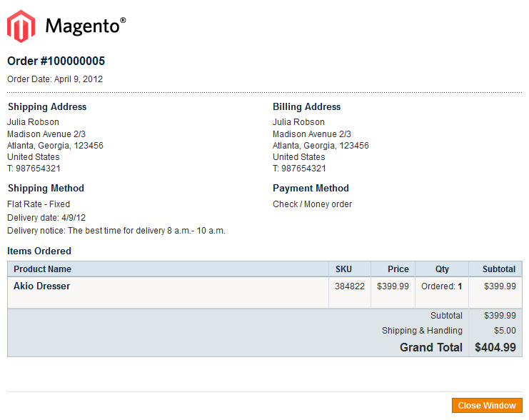Click the Check / Money order text
The height and width of the screenshot is (420, 529).
pos(313,204)
